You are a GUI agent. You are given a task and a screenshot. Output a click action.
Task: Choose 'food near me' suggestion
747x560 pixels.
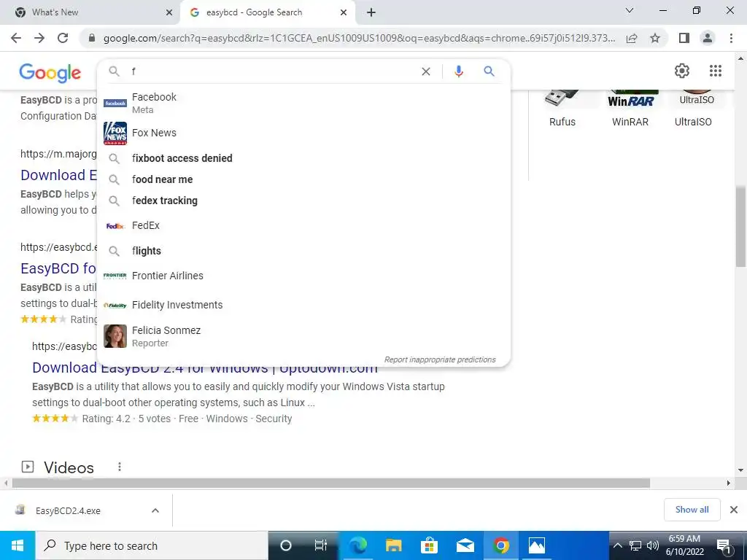coord(303,179)
